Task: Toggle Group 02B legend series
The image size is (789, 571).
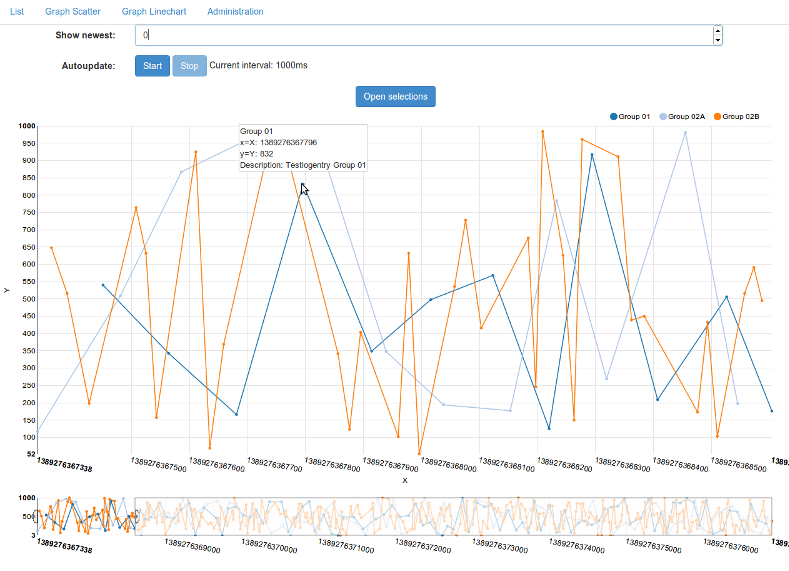Action: 736,117
